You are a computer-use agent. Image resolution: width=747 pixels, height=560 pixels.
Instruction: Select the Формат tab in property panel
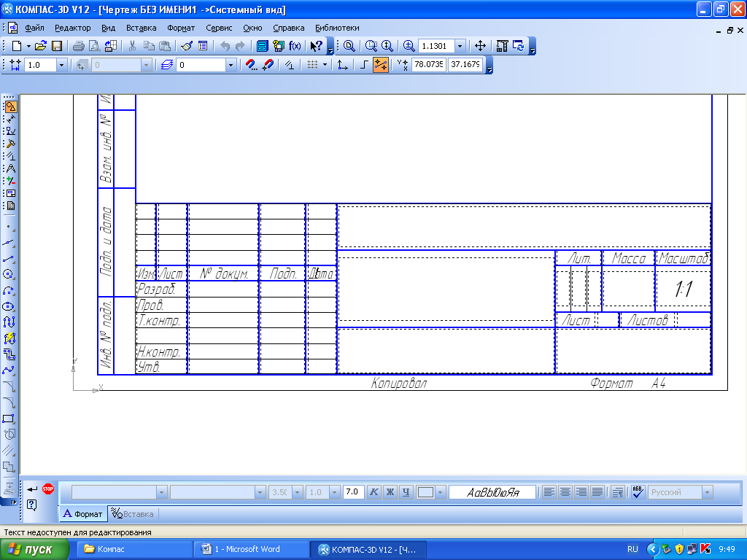coord(83,514)
